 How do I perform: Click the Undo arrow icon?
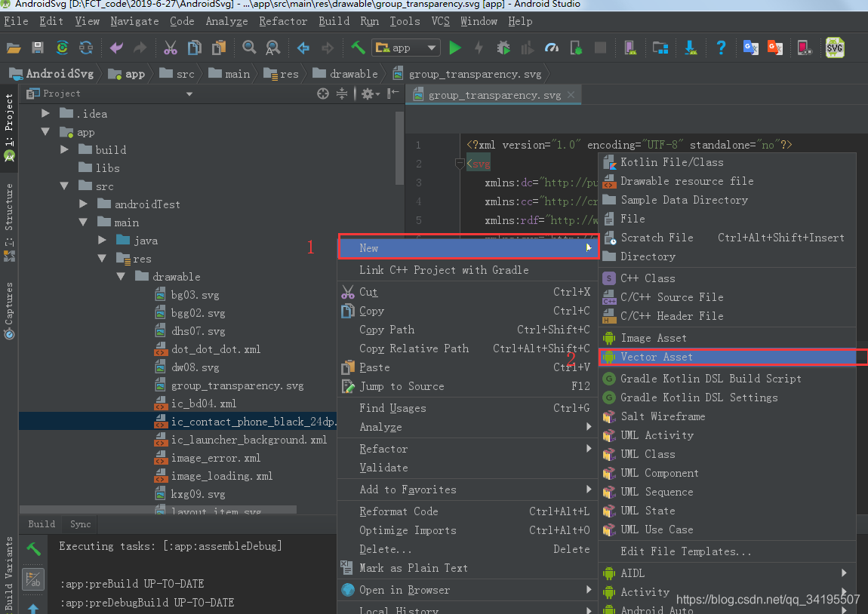(x=116, y=48)
